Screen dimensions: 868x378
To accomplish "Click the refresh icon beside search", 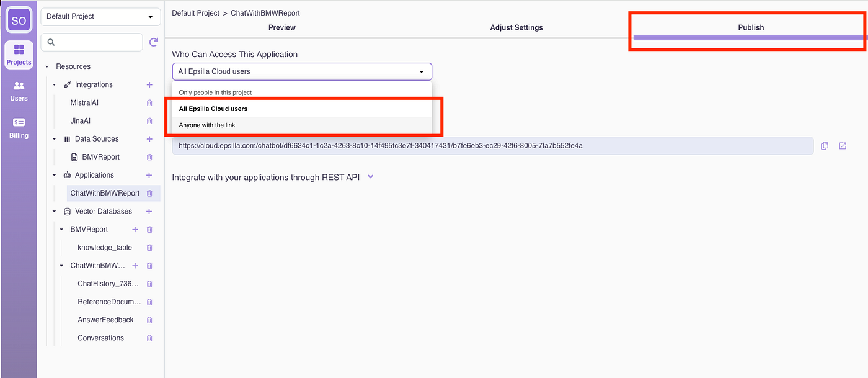I will coord(154,42).
